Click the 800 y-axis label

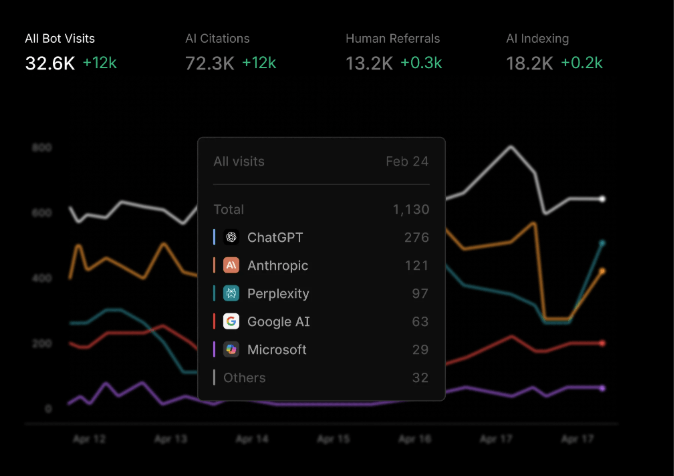point(42,147)
